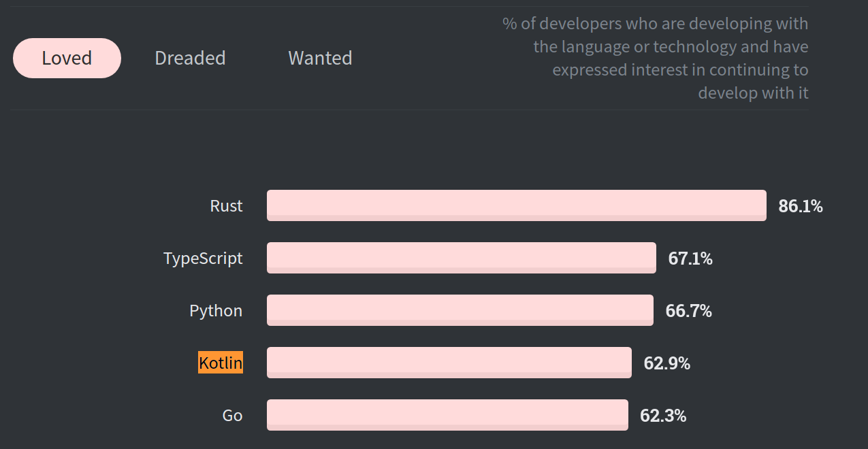
Task: Click the highlighted Kotlin label
Action: click(221, 363)
